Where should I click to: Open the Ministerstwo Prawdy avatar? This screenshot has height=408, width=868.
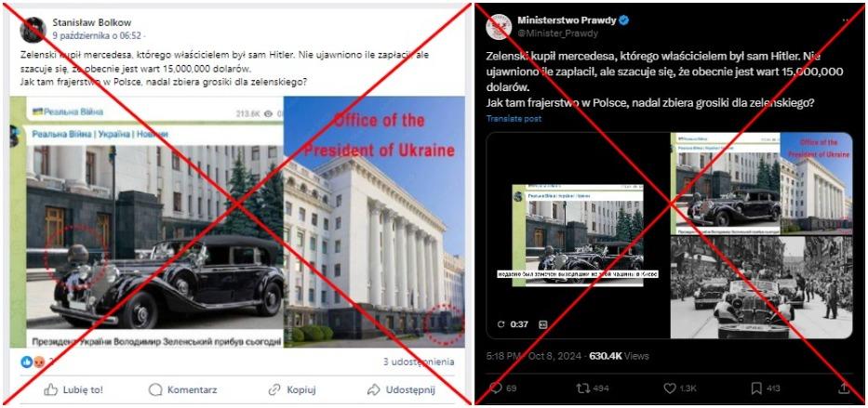click(x=499, y=27)
